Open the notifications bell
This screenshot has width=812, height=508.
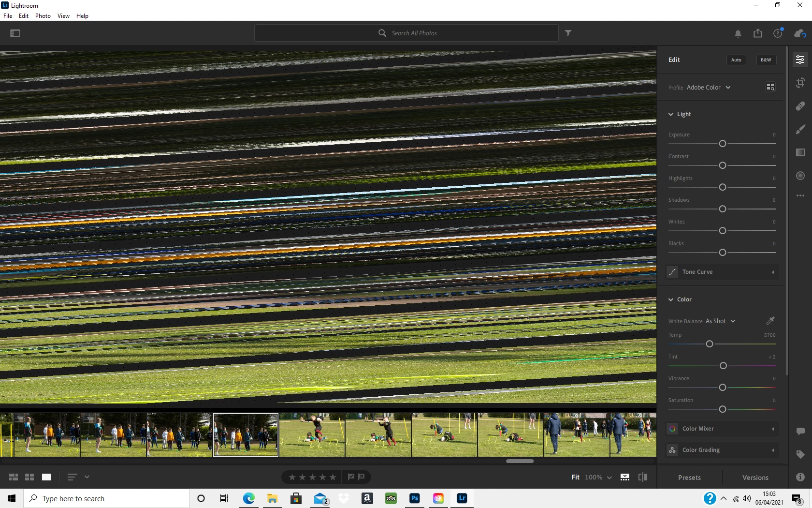(738, 33)
